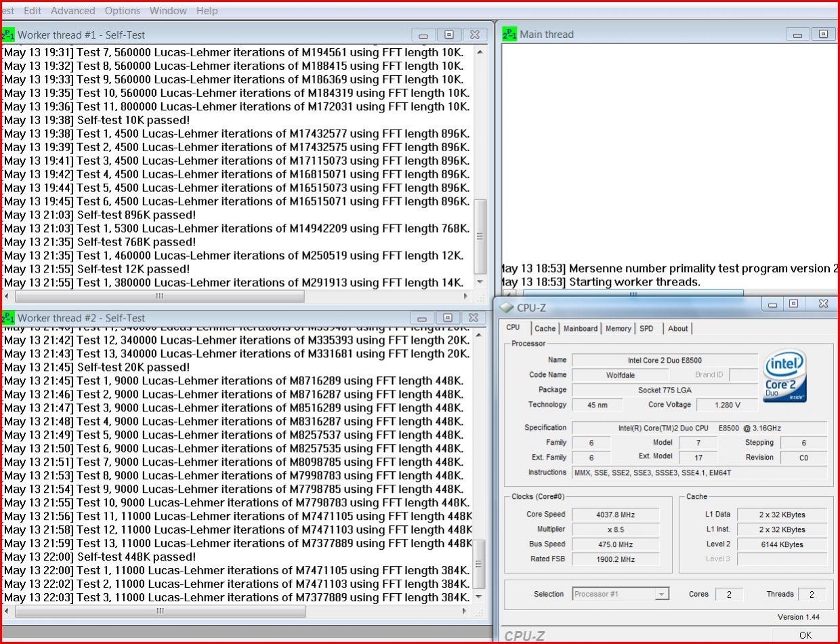Switch to SPD tab in CPU-Z
Viewport: 840px width, 644px height.
647,328
